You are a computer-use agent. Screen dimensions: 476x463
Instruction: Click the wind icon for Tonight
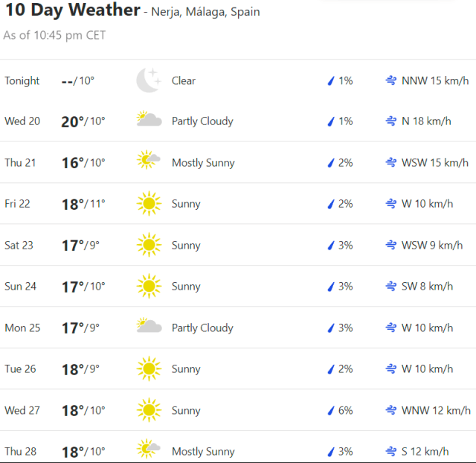tap(390, 80)
